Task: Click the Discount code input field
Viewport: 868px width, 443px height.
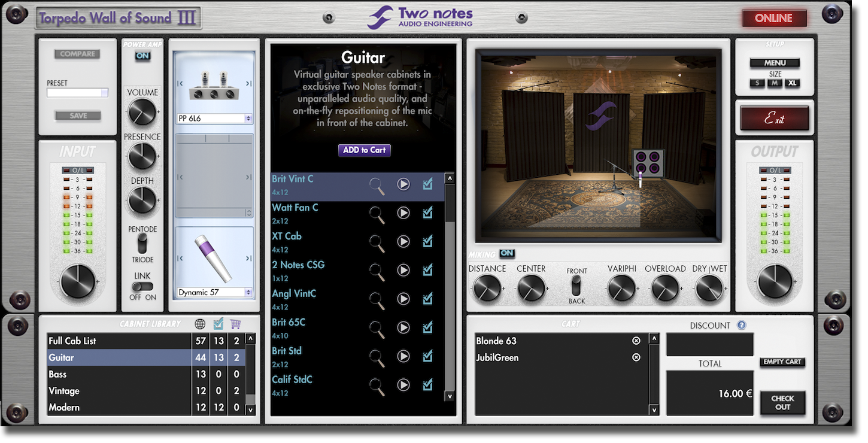Action: [x=710, y=345]
